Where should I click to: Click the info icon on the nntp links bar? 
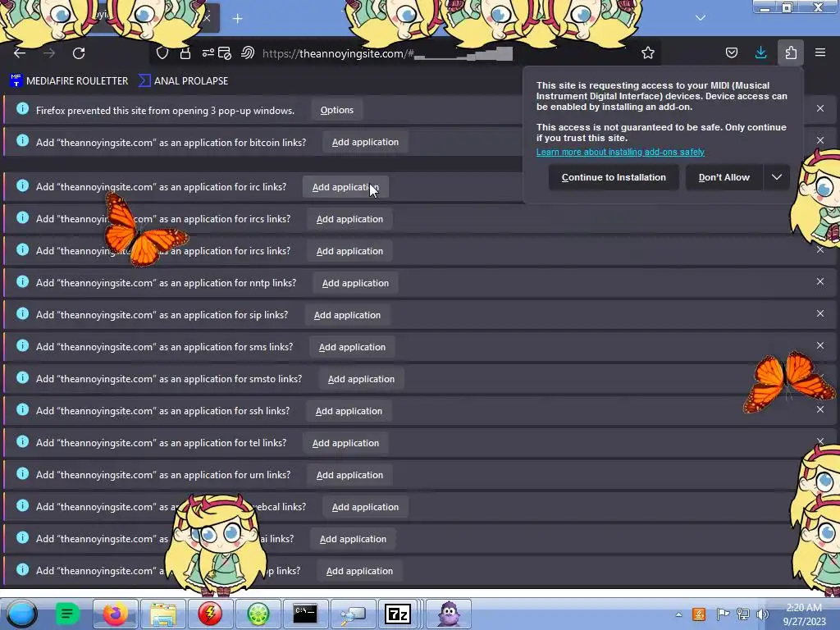(x=22, y=282)
